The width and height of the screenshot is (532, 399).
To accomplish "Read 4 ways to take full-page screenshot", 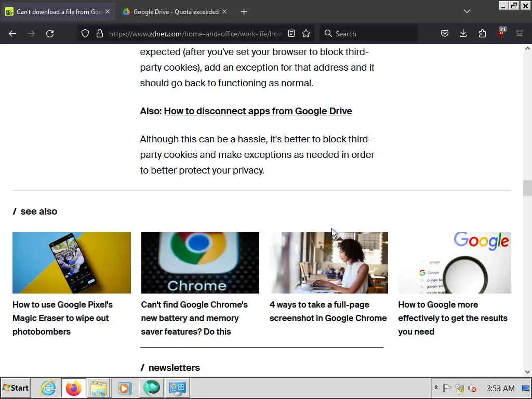I will [x=328, y=312].
